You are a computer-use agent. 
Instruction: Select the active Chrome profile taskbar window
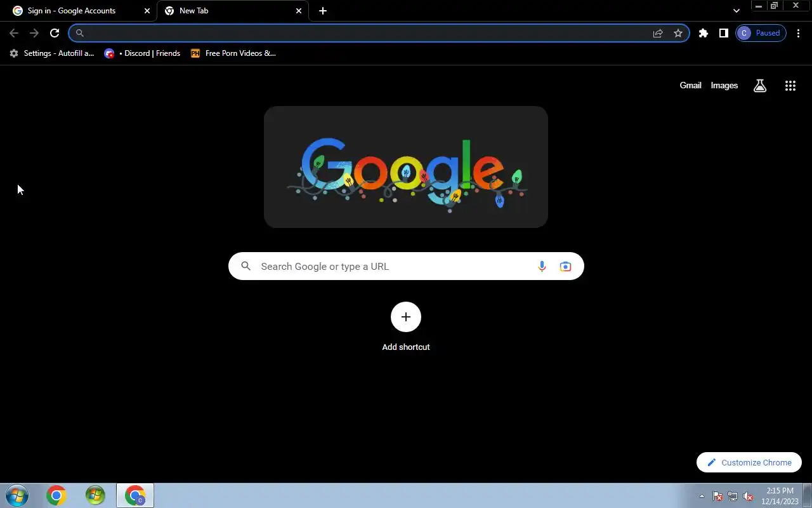coord(135,495)
